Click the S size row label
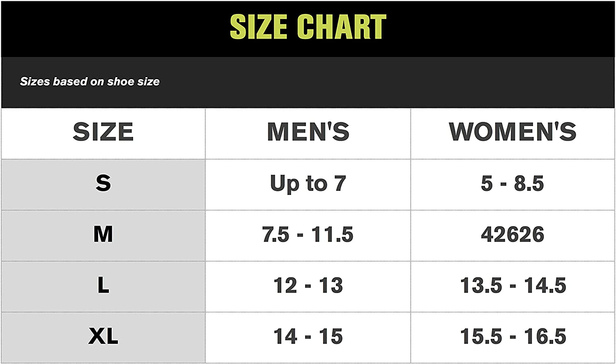The height and width of the screenshot is (364, 616). [103, 183]
